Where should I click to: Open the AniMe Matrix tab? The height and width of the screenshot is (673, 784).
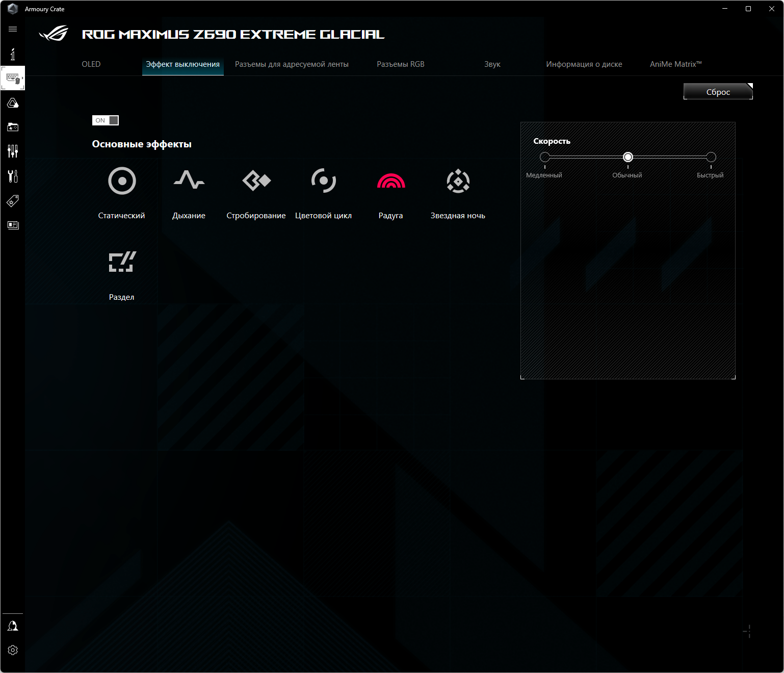click(x=676, y=64)
